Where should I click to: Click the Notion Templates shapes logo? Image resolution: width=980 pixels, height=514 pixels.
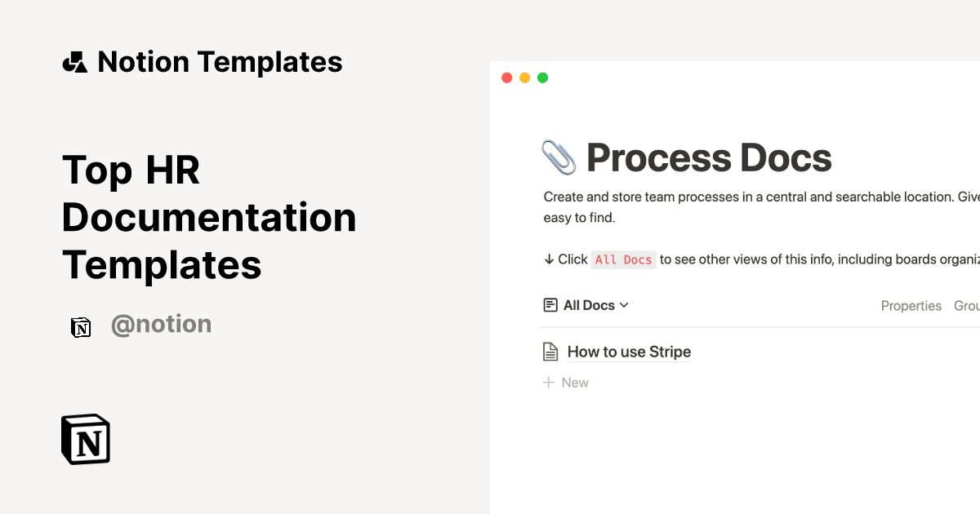[74, 62]
